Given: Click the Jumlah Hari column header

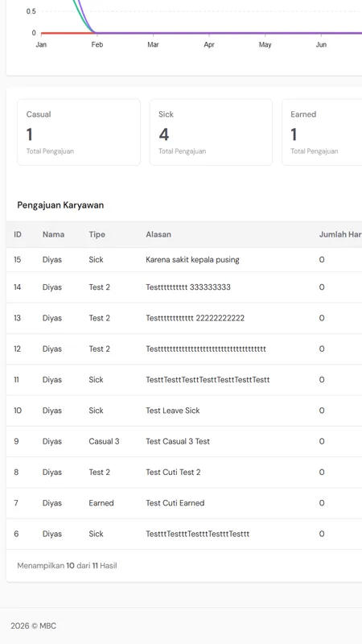Looking at the screenshot, I should coord(340,234).
